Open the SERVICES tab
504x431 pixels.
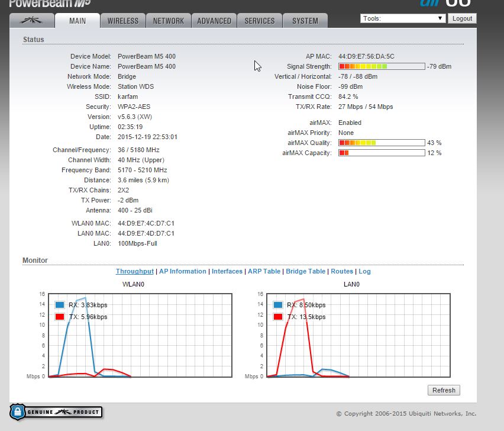[x=260, y=21]
